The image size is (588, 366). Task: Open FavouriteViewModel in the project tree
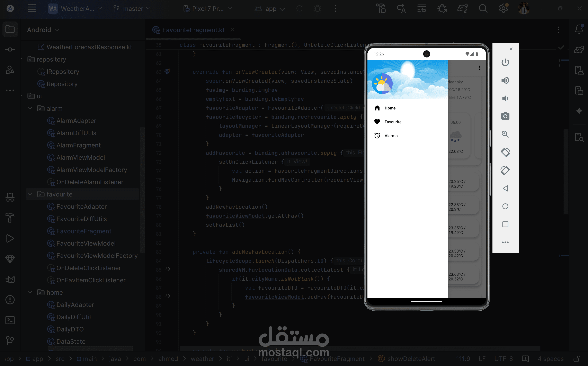[86, 243]
